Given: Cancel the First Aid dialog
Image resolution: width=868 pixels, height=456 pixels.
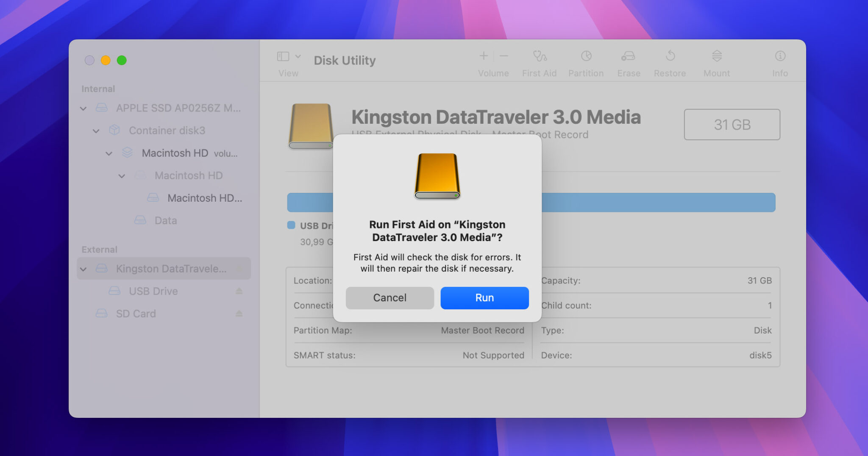Looking at the screenshot, I should point(389,298).
